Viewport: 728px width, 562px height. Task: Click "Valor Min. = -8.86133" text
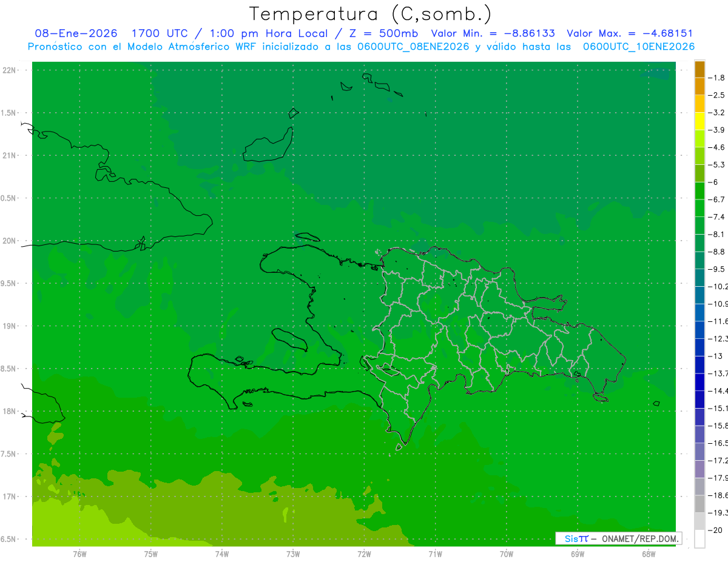pos(493,33)
